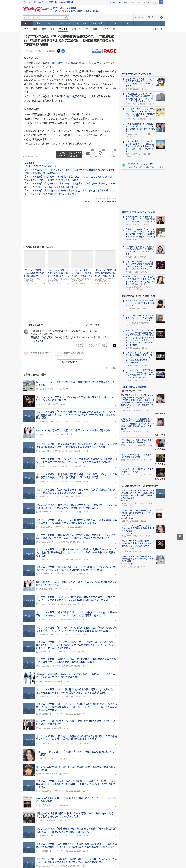Select 国内 category tab
The width and height of the screenshot is (186, 868).
click(x=35, y=29)
